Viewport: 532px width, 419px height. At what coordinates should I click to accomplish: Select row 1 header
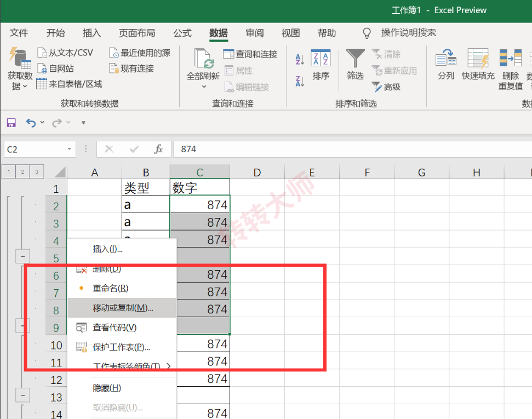(56, 188)
